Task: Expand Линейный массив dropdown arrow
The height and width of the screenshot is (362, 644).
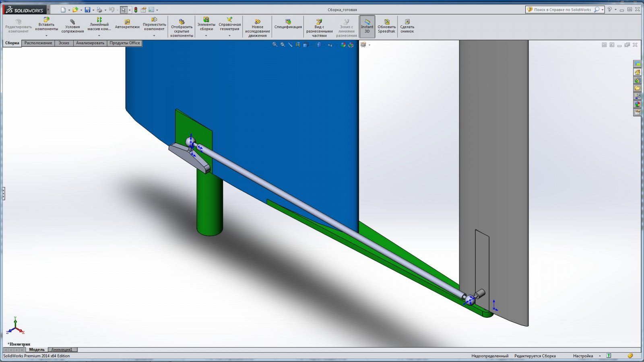Action: coord(99,36)
